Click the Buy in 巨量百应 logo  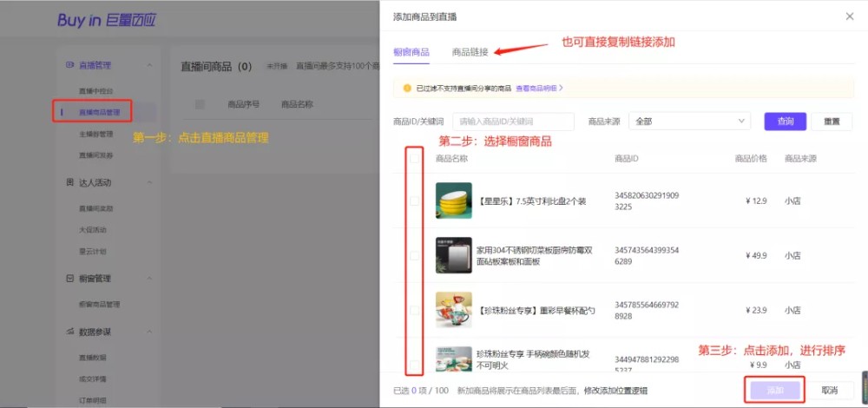106,20
